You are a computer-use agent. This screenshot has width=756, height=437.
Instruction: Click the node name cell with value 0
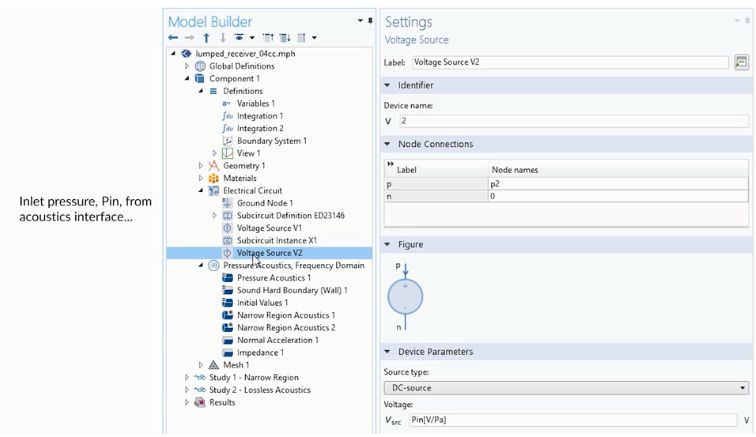click(x=618, y=196)
